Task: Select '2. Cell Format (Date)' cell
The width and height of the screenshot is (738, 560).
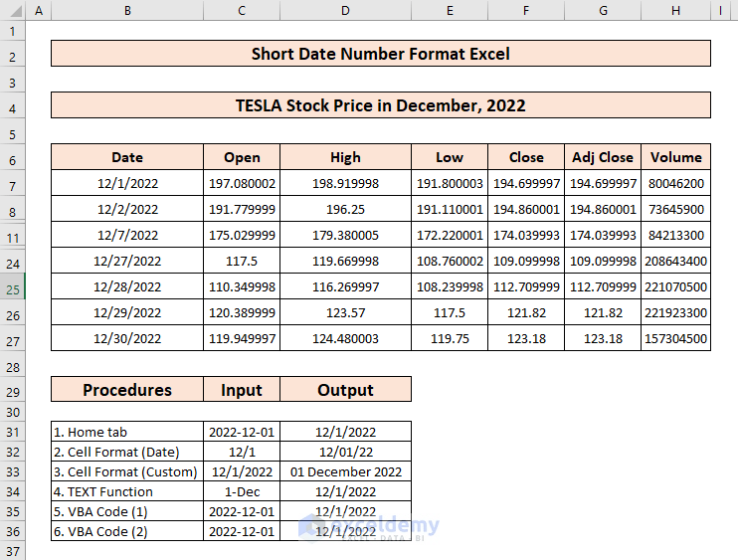Action: (127, 452)
